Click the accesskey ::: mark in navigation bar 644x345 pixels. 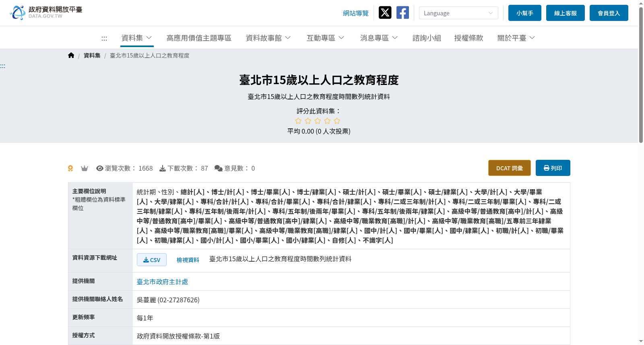tap(104, 38)
